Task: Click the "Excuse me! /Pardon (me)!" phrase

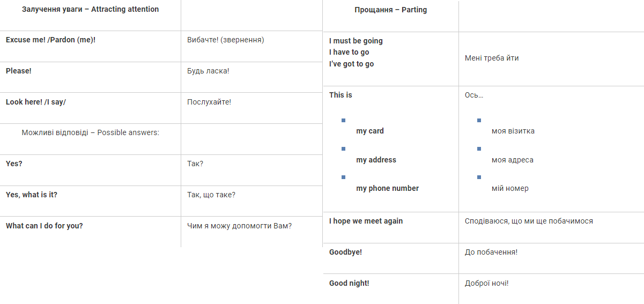Action: tap(50, 40)
